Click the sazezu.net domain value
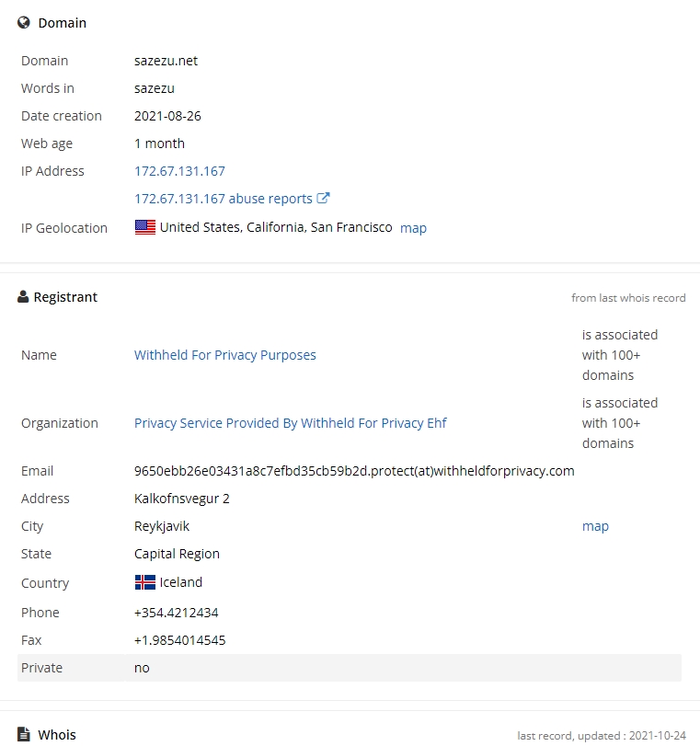The image size is (700, 746). click(166, 61)
